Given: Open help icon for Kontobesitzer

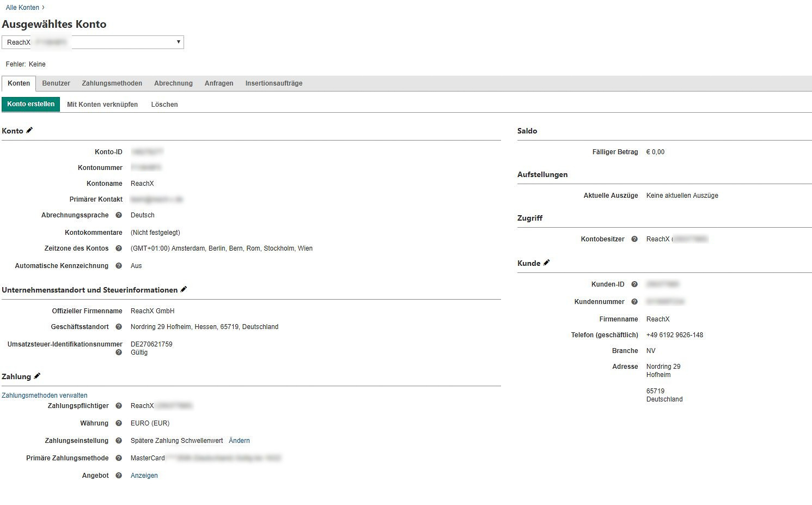Looking at the screenshot, I should 634,239.
